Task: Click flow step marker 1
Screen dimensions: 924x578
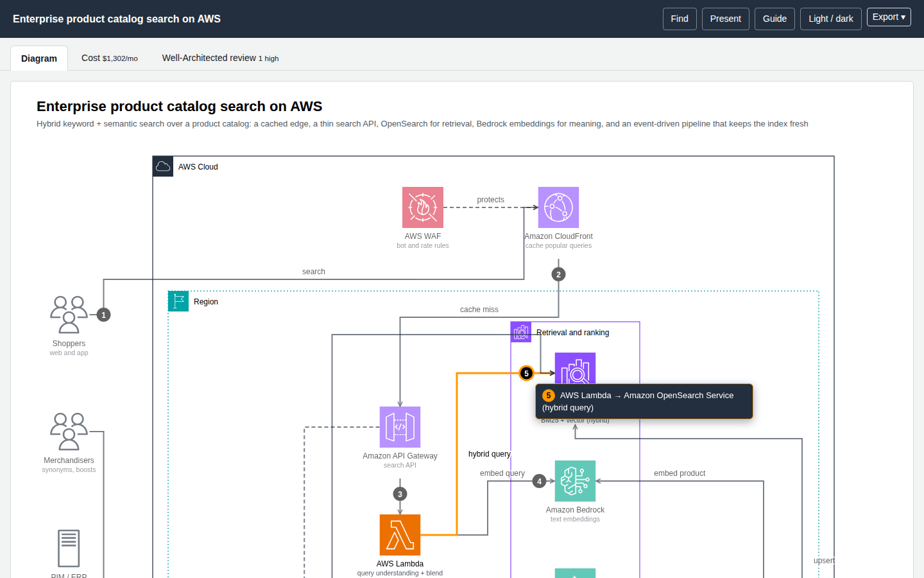Action: [103, 315]
